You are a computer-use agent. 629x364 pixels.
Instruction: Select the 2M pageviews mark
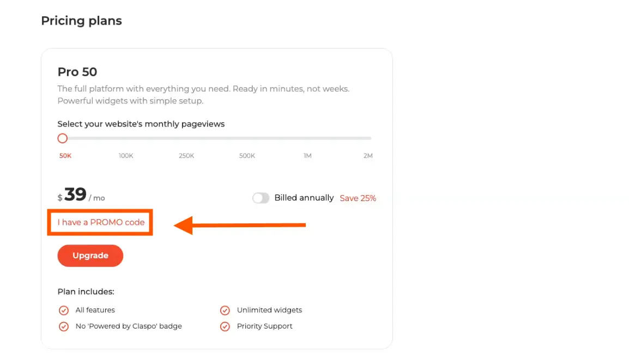(x=368, y=156)
